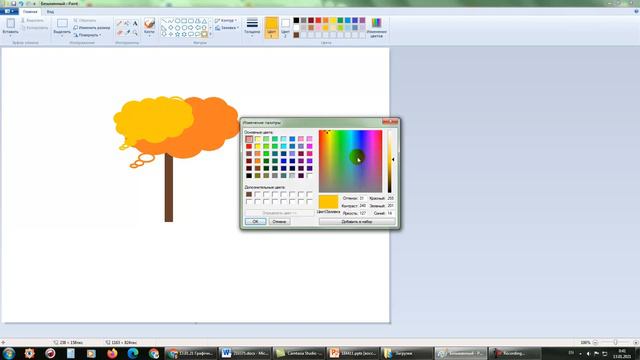Image resolution: width=640 pixels, height=360 pixels.
Task: Open the Заливка shape fill dropdown
Action: point(227,27)
